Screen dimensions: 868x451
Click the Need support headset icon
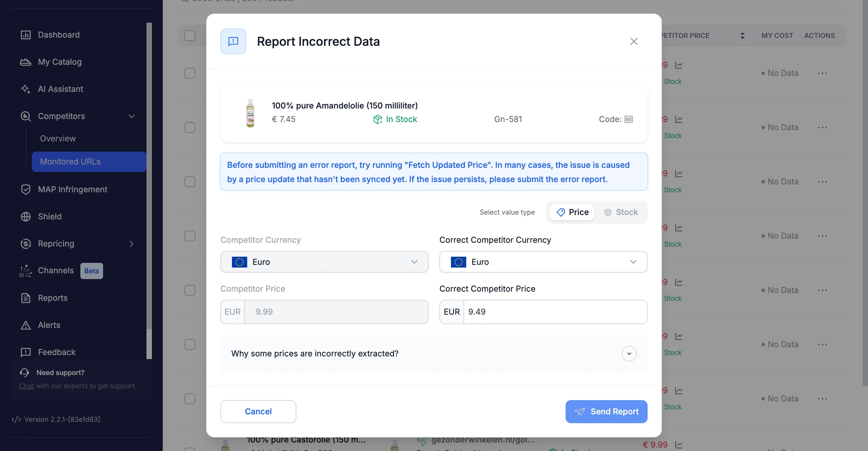[x=24, y=372]
